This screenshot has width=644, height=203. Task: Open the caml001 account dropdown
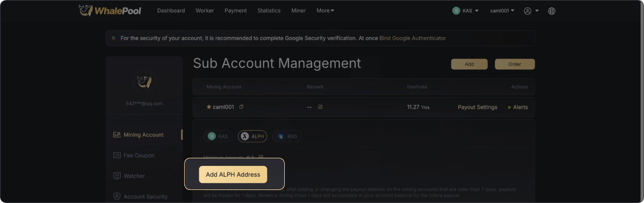click(502, 11)
